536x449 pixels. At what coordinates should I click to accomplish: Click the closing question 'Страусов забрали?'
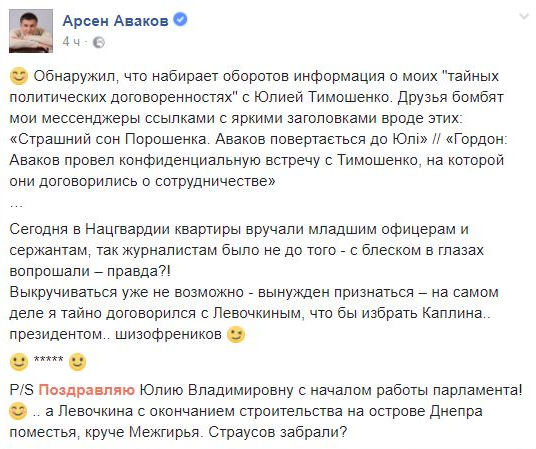[x=278, y=432]
